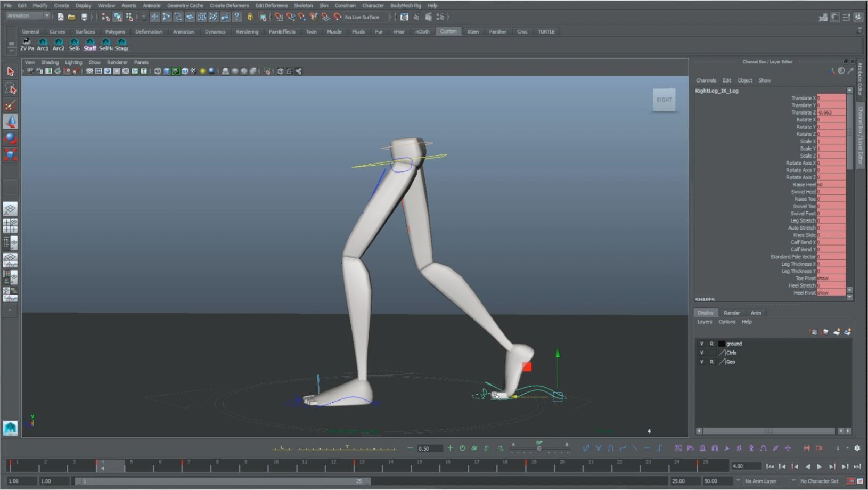The height and width of the screenshot is (490, 868).
Task: Switch to the Render layer tab
Action: tap(732, 313)
